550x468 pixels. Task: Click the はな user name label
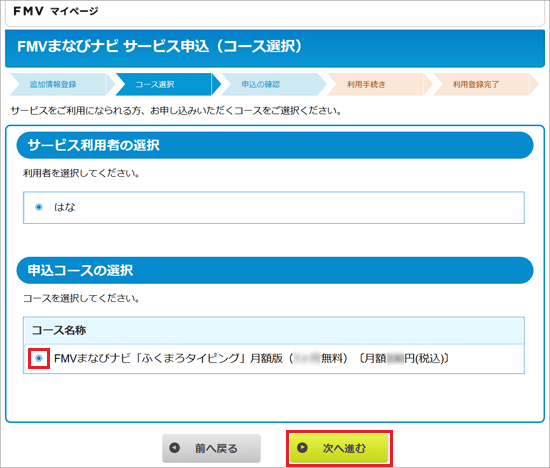[65, 207]
